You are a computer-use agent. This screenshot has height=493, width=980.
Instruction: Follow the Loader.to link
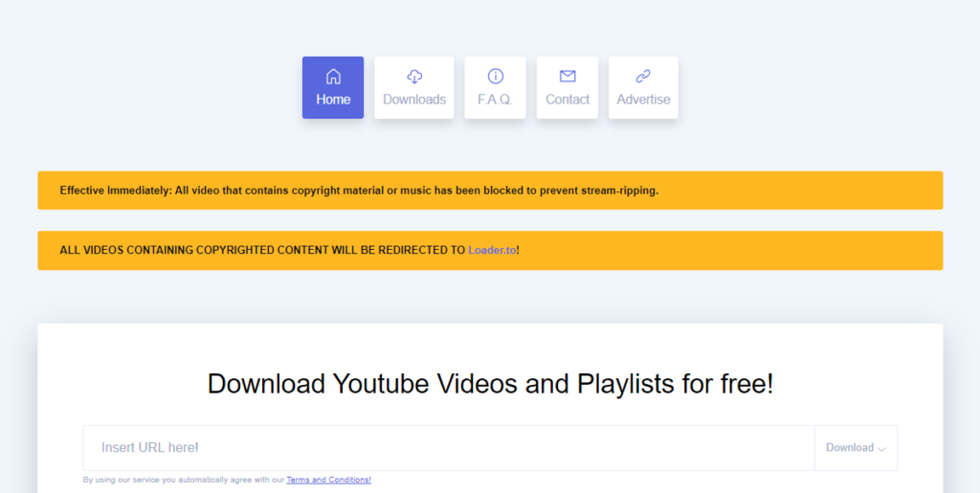click(492, 250)
